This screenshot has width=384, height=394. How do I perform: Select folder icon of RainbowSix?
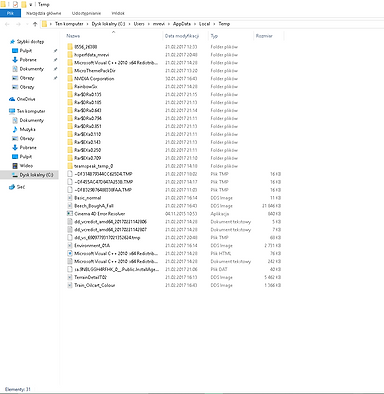click(x=70, y=87)
